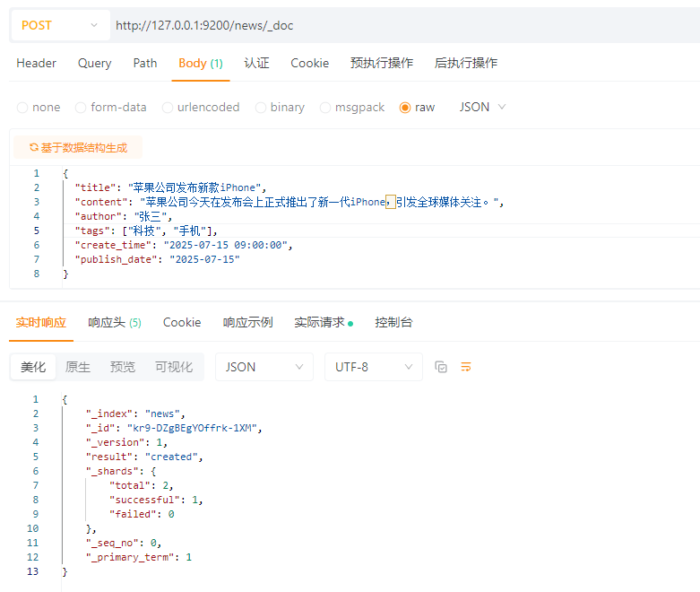Select the 预览 view mode
The width and height of the screenshot is (700, 592).
click(x=122, y=367)
